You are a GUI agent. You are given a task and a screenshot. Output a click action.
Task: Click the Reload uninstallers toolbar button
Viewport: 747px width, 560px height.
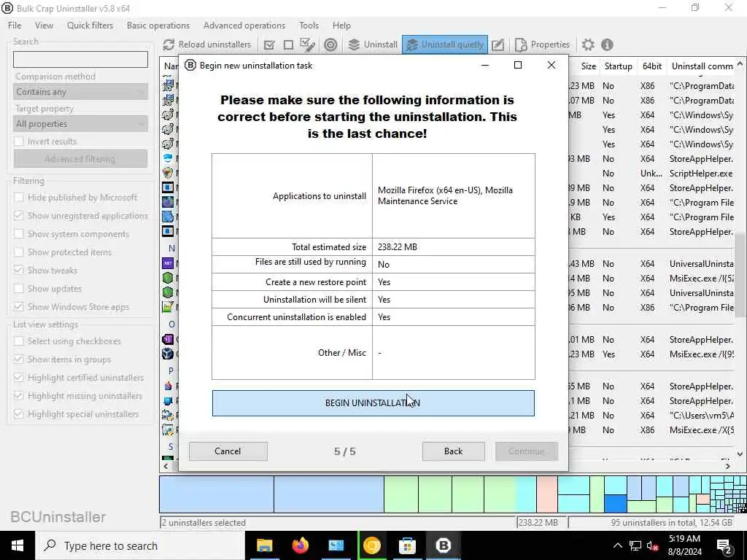click(x=206, y=44)
